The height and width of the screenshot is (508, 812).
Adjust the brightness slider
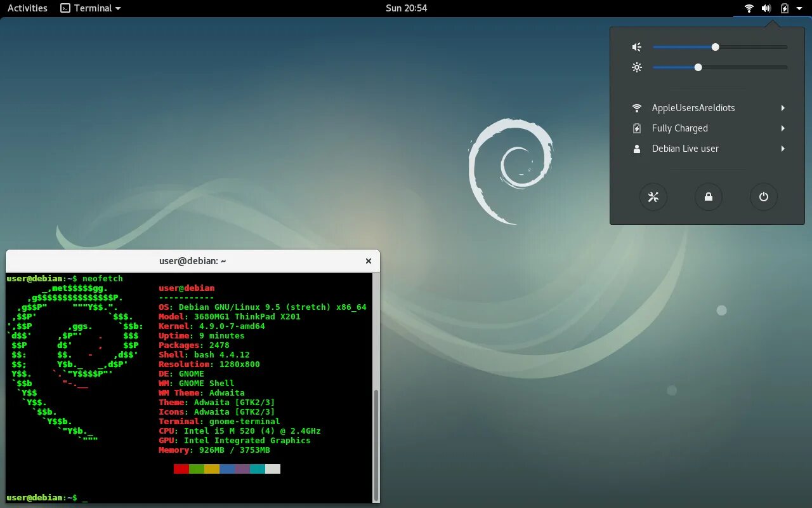coord(720,67)
